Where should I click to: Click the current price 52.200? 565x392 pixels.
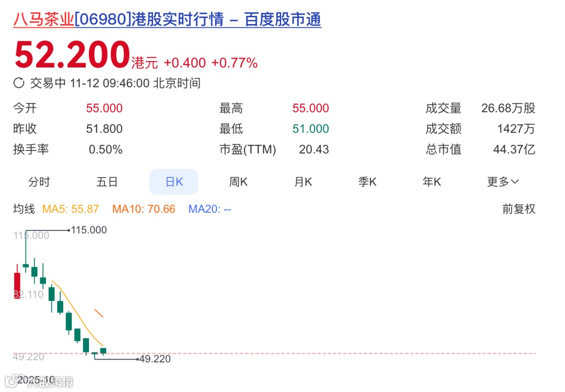(x=72, y=55)
